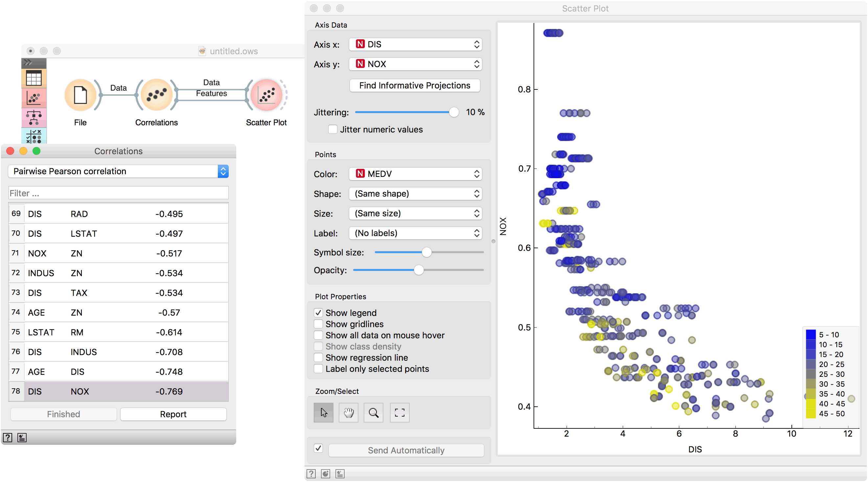Click Find Informative Projections button
This screenshot has width=868, height=482.
(x=415, y=85)
